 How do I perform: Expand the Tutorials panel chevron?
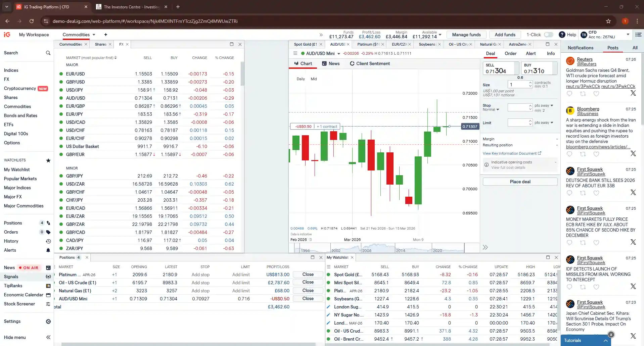pos(605,340)
